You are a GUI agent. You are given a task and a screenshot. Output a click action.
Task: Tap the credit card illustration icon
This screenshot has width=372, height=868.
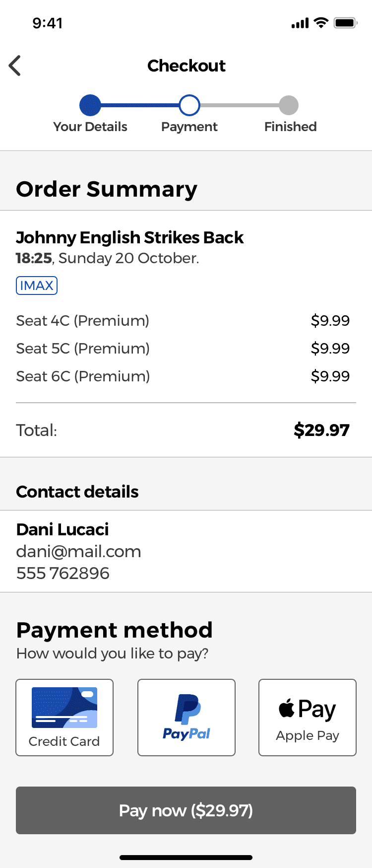pos(64,708)
